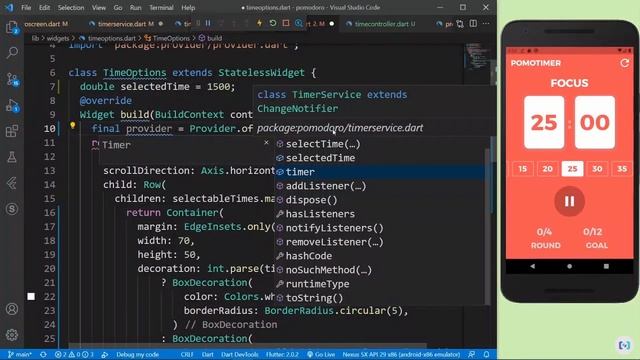640x360 pixels.
Task: Click the notifications bell in status bar
Action: click(x=487, y=354)
